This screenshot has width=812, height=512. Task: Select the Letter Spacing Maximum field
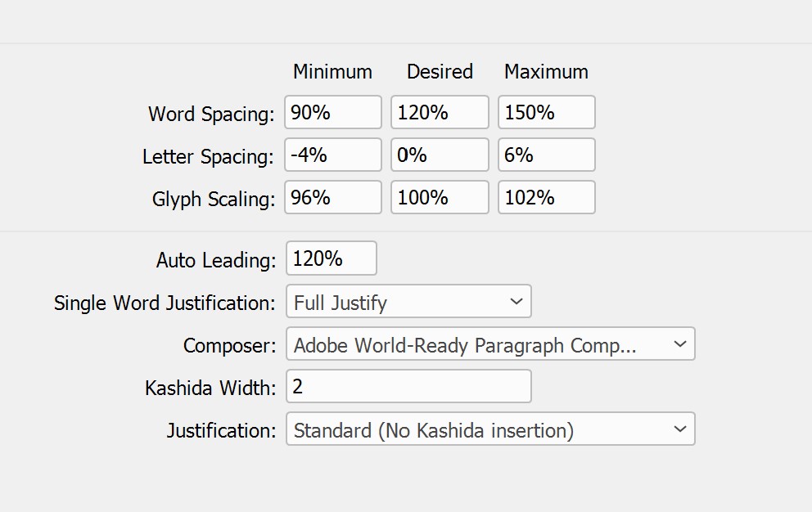(x=546, y=155)
